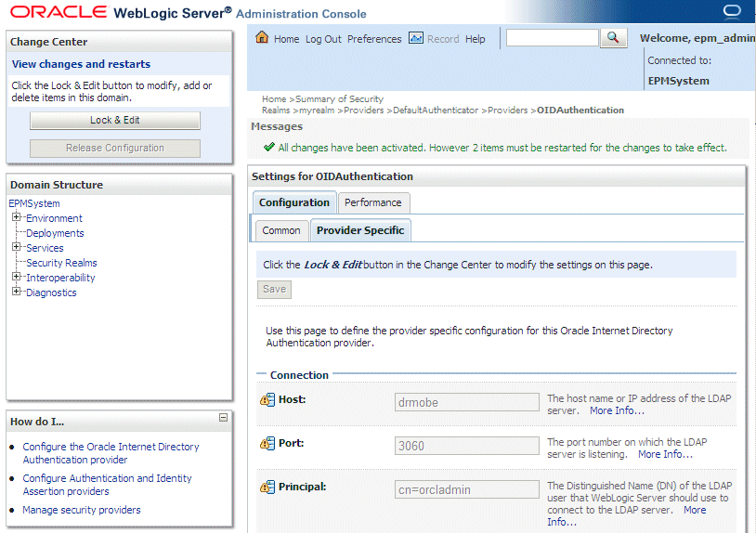756x533 pixels.
Task: Click the Home house icon
Action: [x=262, y=37]
